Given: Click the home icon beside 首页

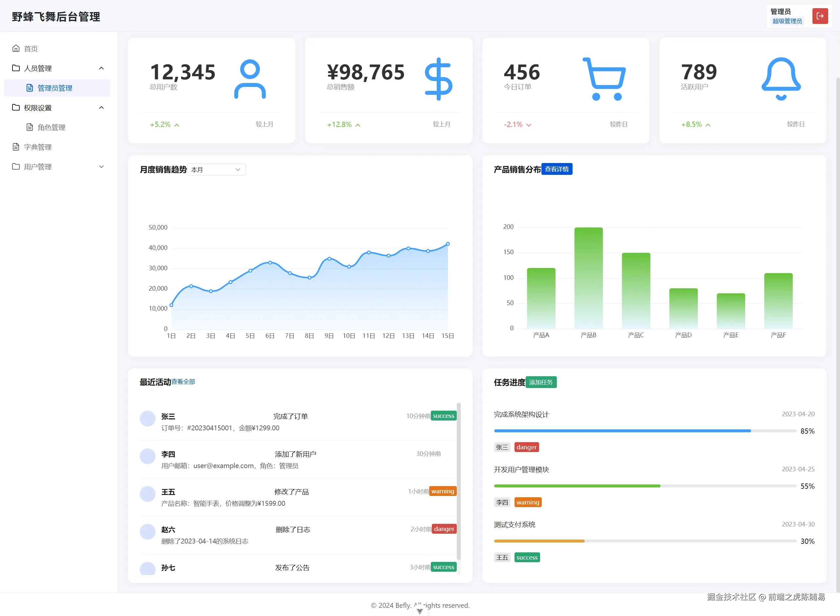Looking at the screenshot, I should pos(16,49).
